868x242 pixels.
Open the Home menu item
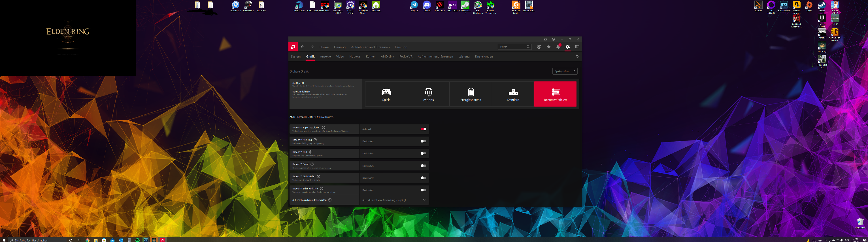tap(324, 47)
